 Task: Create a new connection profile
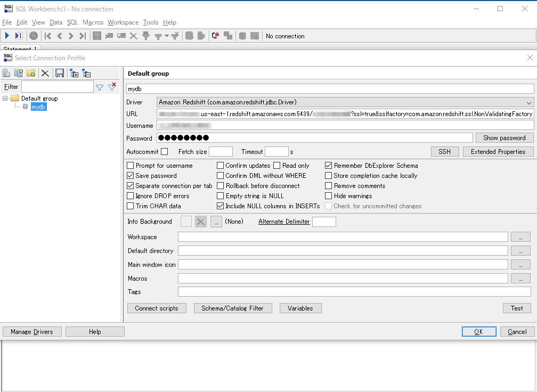click(x=6, y=73)
